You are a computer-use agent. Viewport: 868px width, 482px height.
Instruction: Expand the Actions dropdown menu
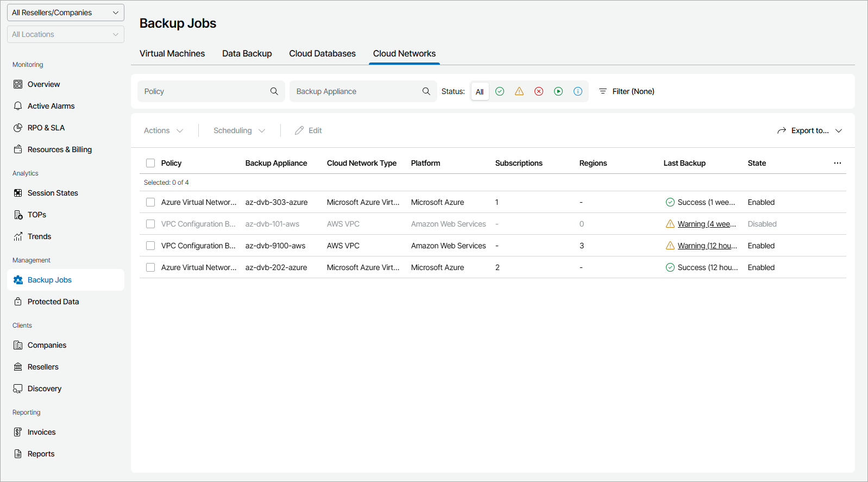(x=163, y=130)
